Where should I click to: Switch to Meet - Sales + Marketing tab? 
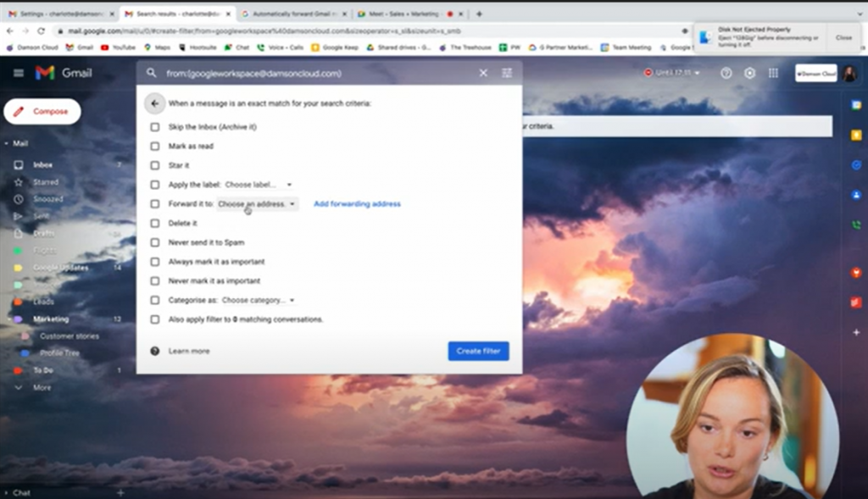409,14
